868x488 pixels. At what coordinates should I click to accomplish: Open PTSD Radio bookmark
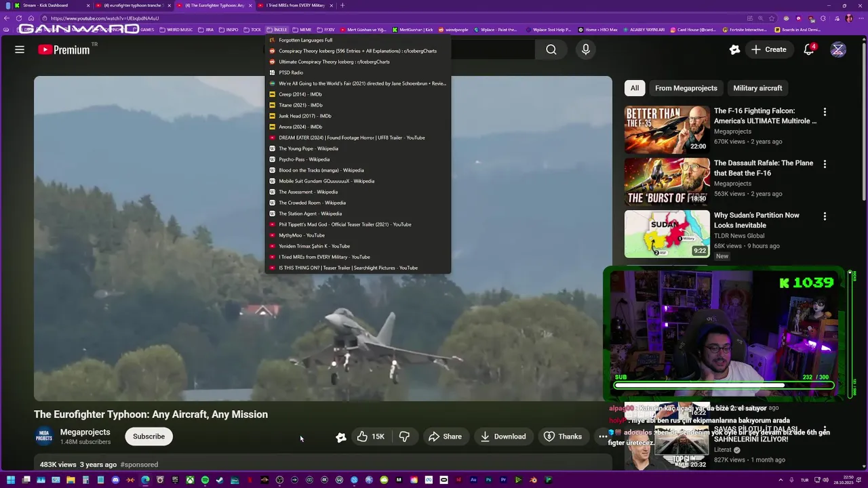(358, 73)
